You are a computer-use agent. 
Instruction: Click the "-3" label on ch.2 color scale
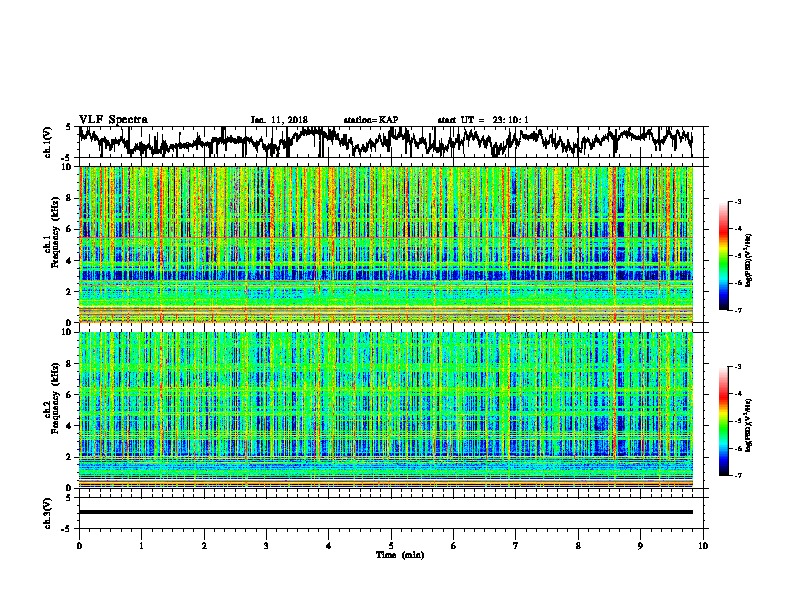tap(737, 367)
